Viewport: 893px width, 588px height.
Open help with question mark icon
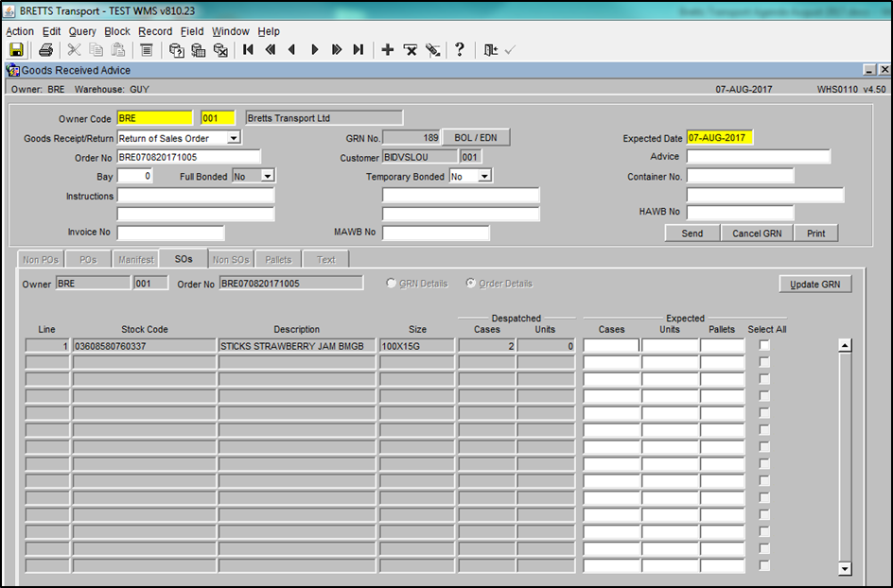[x=460, y=50]
